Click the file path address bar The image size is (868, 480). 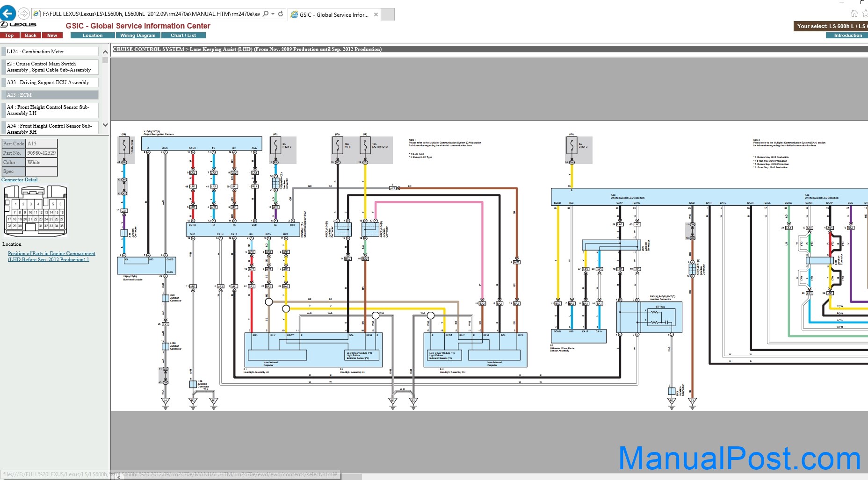[151, 14]
